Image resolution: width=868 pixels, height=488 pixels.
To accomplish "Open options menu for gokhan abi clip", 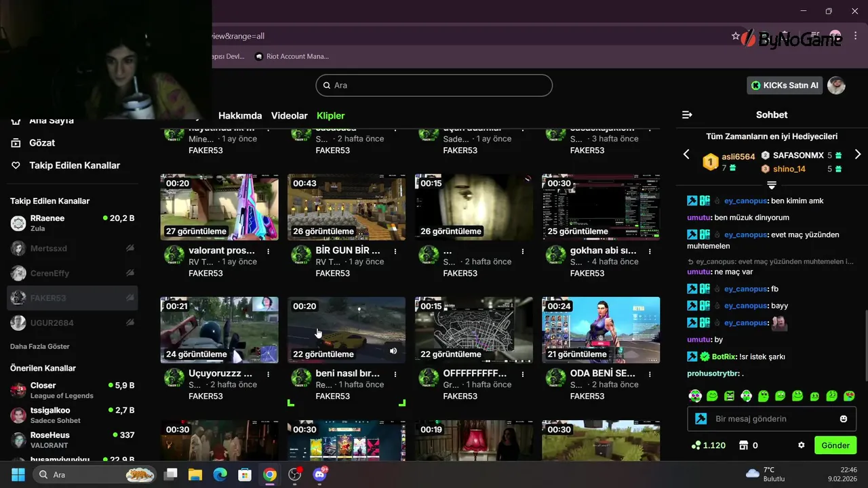I will (x=650, y=251).
